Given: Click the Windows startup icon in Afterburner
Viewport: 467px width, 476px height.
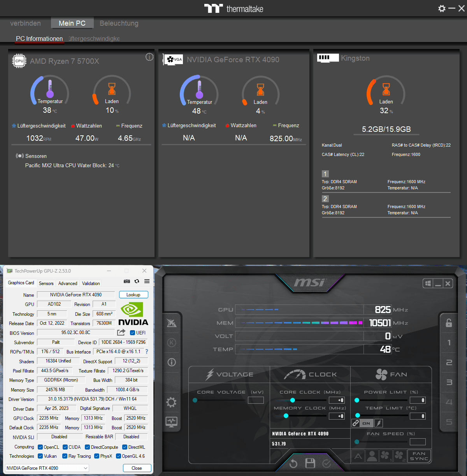Looking at the screenshot, I should point(428,283).
